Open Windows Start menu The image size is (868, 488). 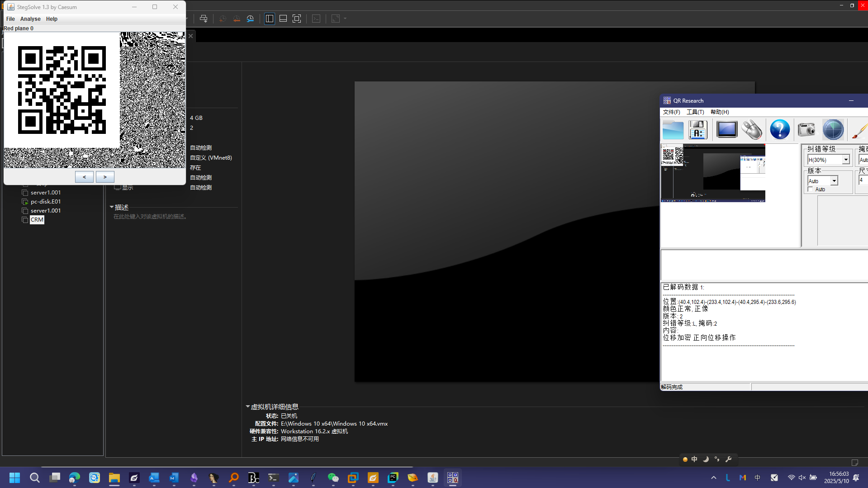click(14, 478)
